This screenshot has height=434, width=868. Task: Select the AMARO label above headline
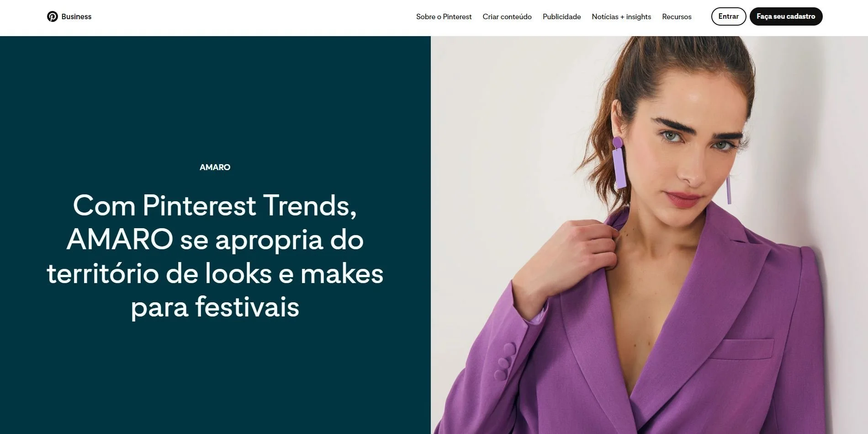(x=215, y=167)
